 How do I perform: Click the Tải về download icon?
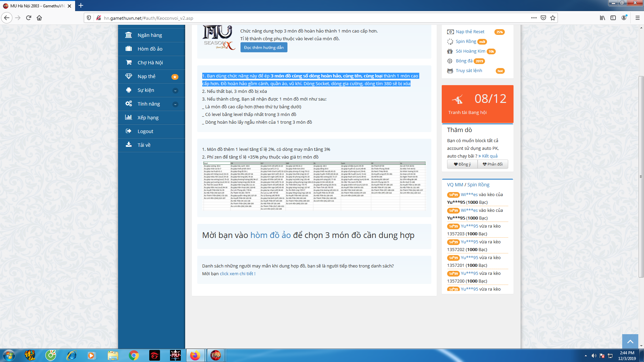[128, 145]
